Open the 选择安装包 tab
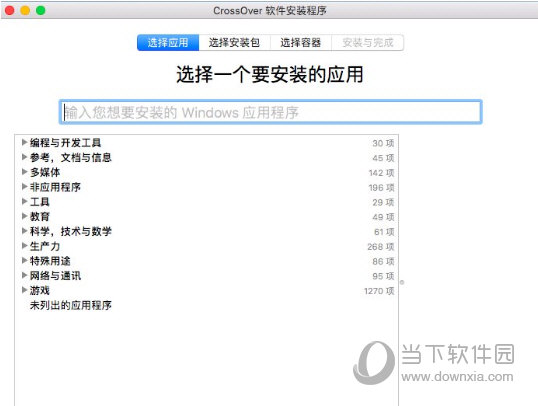 point(234,43)
